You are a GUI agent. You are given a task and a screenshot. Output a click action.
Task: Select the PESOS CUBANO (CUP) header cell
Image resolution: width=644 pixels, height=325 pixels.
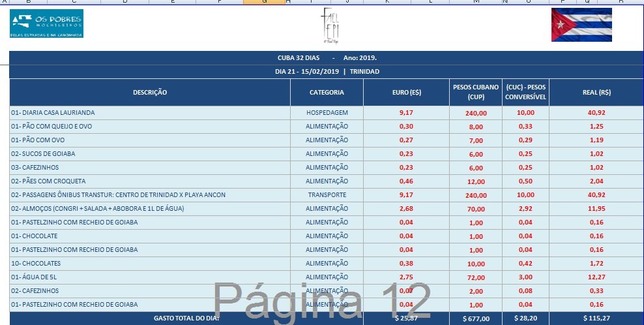(x=475, y=93)
